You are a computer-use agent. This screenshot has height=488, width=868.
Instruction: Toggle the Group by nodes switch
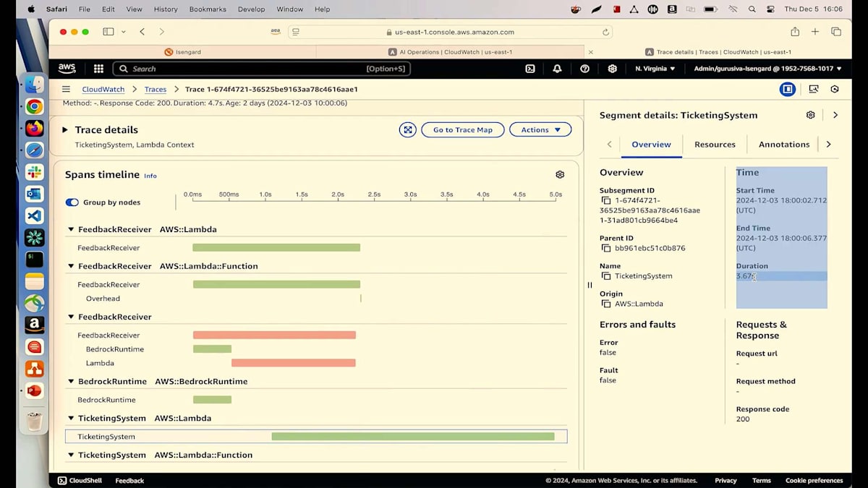pos(72,202)
